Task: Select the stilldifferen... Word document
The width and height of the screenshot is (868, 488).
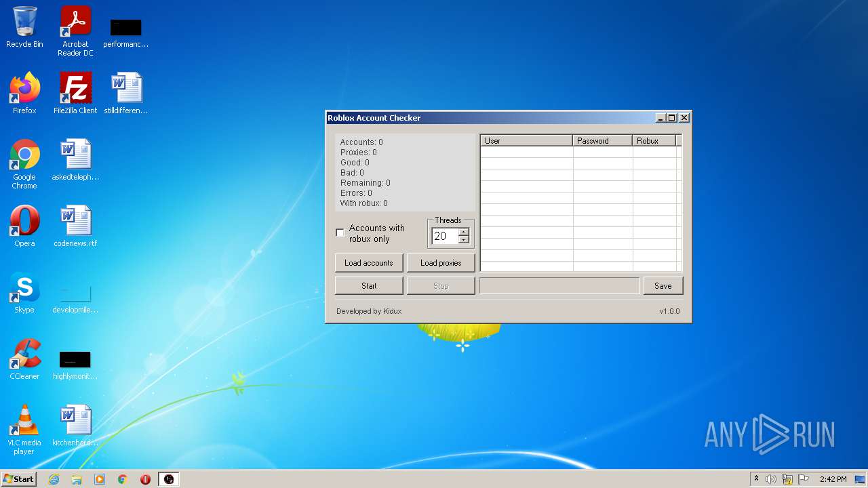Action: 126,93
